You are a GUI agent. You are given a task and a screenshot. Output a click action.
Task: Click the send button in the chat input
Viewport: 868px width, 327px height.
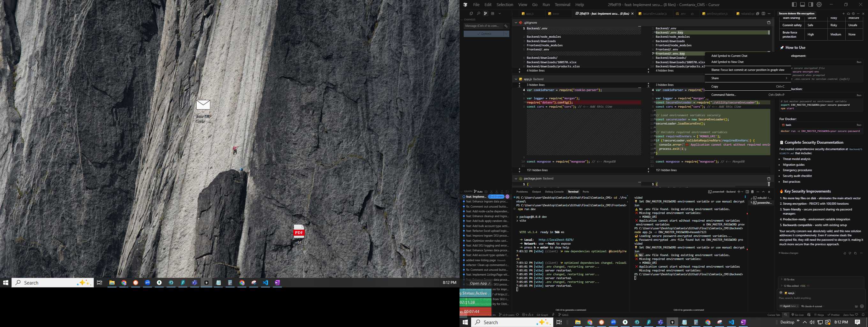click(x=862, y=306)
